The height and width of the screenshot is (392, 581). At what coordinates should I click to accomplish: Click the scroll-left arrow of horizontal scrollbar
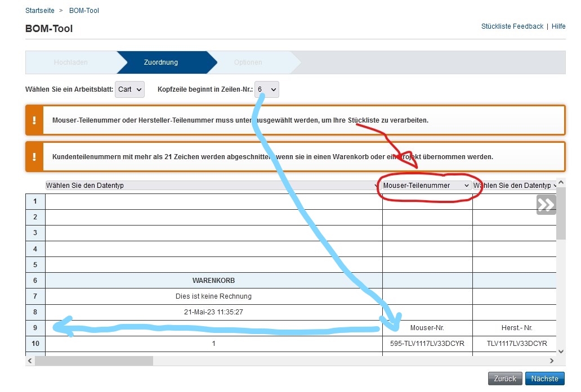coord(30,361)
